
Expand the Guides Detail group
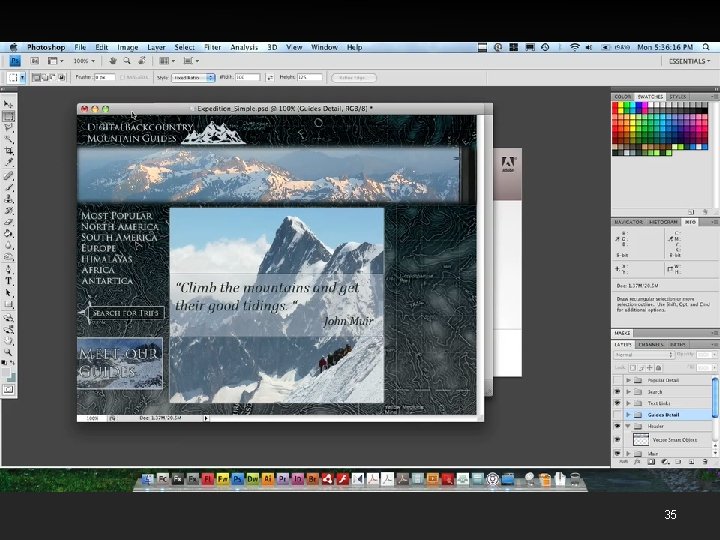pyautogui.click(x=628, y=415)
